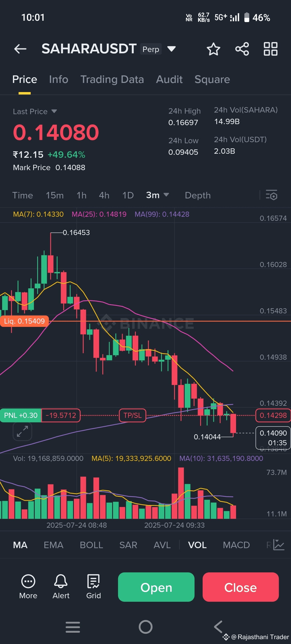Open the grid layout icon in header
The width and height of the screenshot is (291, 644).
coord(271,49)
